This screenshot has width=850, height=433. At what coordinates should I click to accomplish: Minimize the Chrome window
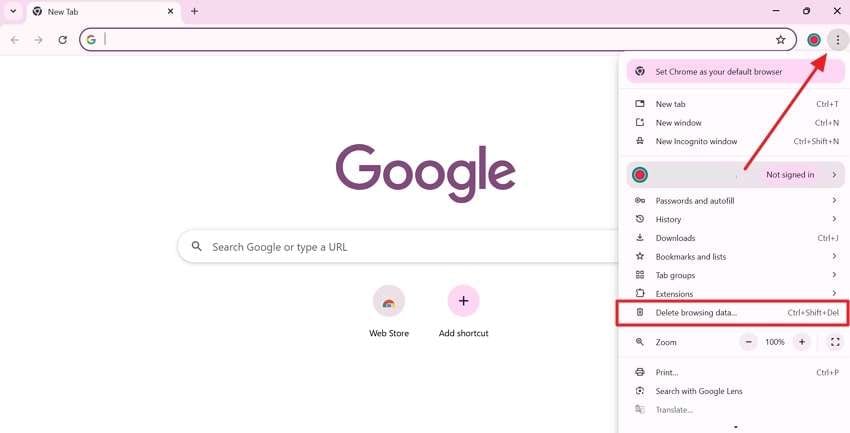(x=776, y=11)
